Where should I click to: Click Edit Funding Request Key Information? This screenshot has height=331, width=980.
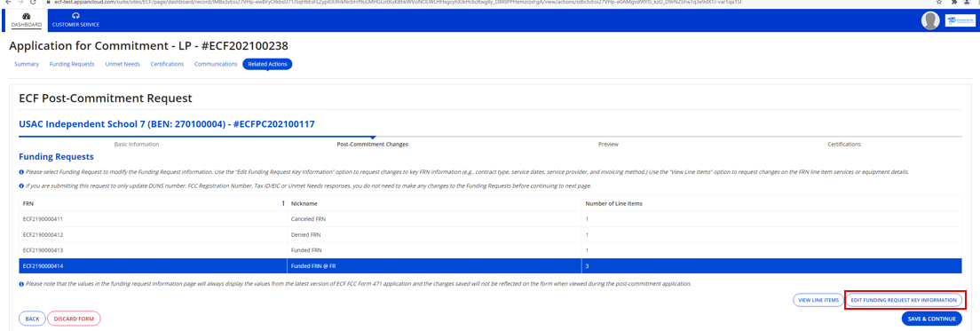tap(904, 301)
